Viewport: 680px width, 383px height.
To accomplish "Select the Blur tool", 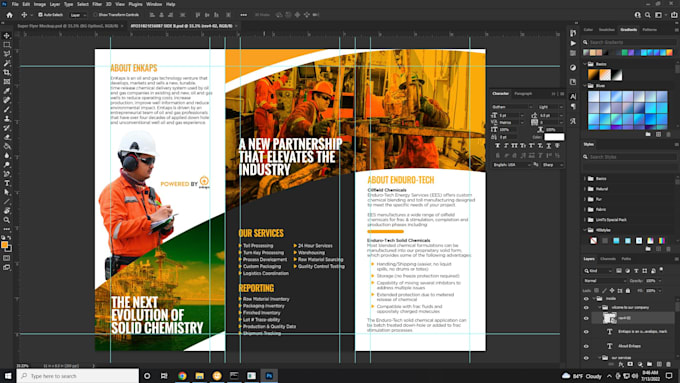I will coord(7,155).
